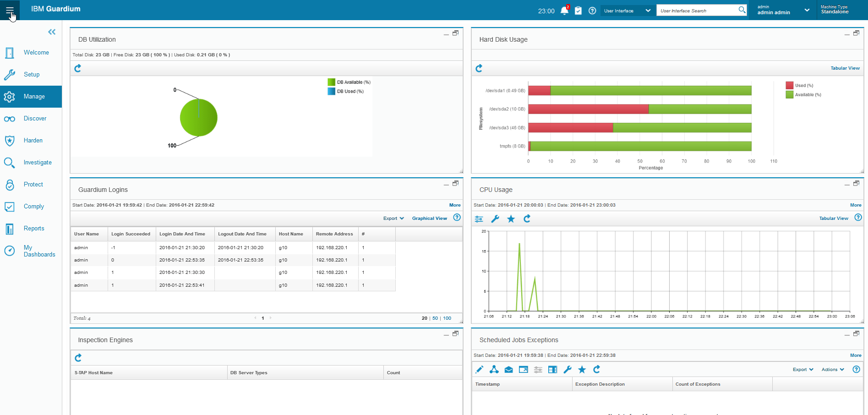Screen dimensions: 868x415
Task: Open the Investigate menu in the sidebar
Action: [38, 163]
